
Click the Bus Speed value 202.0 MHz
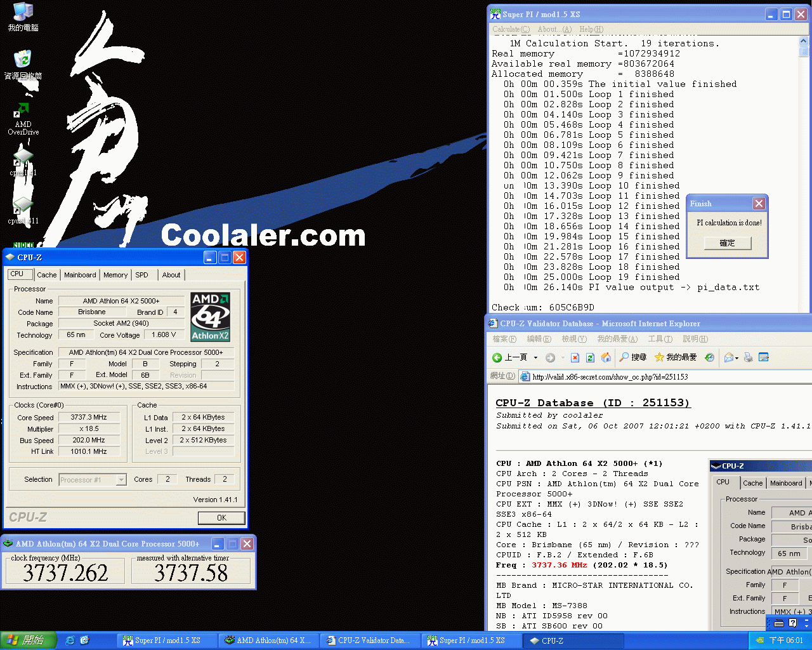pos(89,440)
